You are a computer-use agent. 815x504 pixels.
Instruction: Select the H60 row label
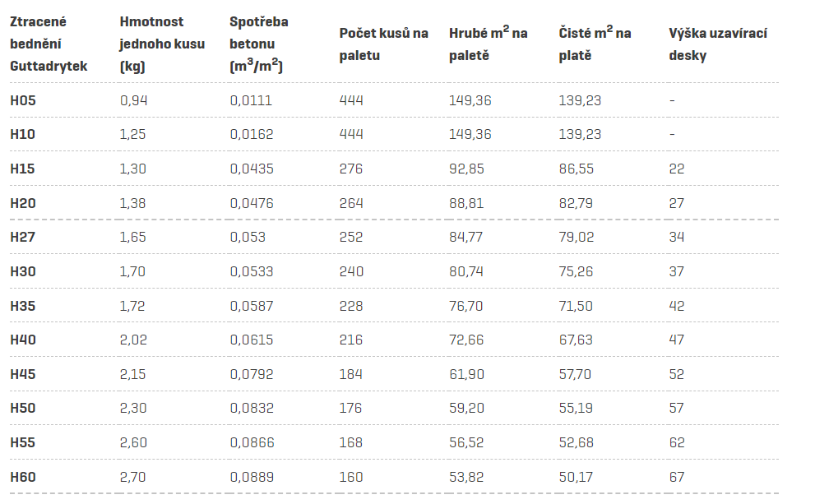pyautogui.click(x=23, y=477)
